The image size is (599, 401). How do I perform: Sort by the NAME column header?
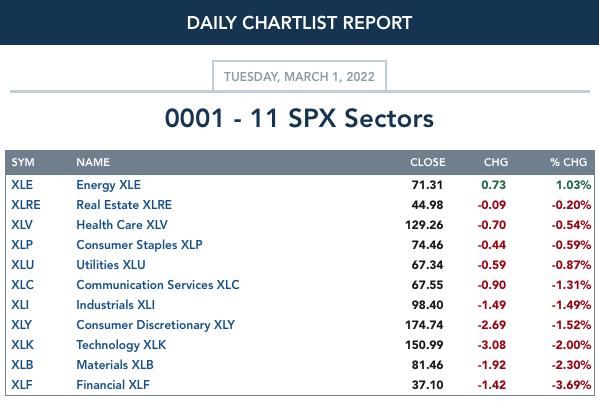point(93,162)
